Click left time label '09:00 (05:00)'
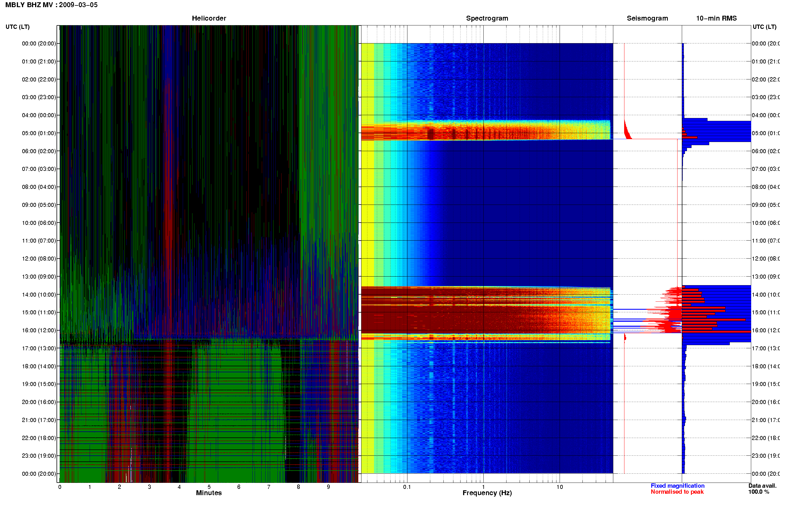The image size is (812, 508). tap(39, 205)
